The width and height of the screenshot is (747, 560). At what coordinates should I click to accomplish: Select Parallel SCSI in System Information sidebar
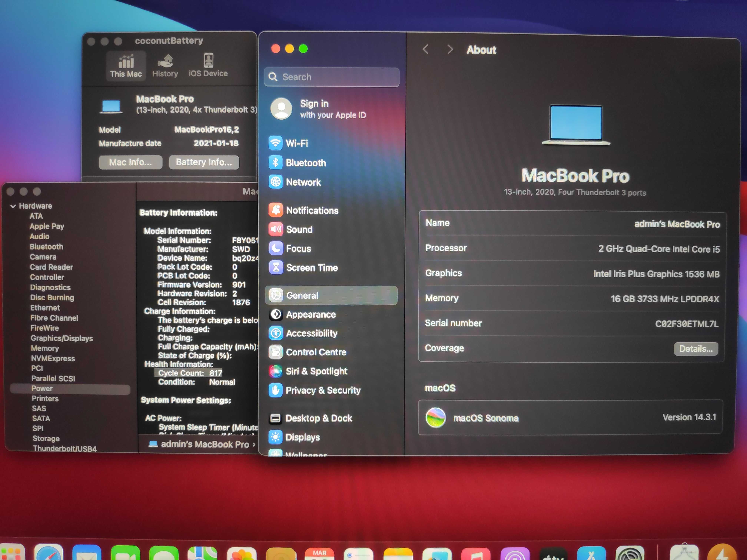(x=53, y=378)
